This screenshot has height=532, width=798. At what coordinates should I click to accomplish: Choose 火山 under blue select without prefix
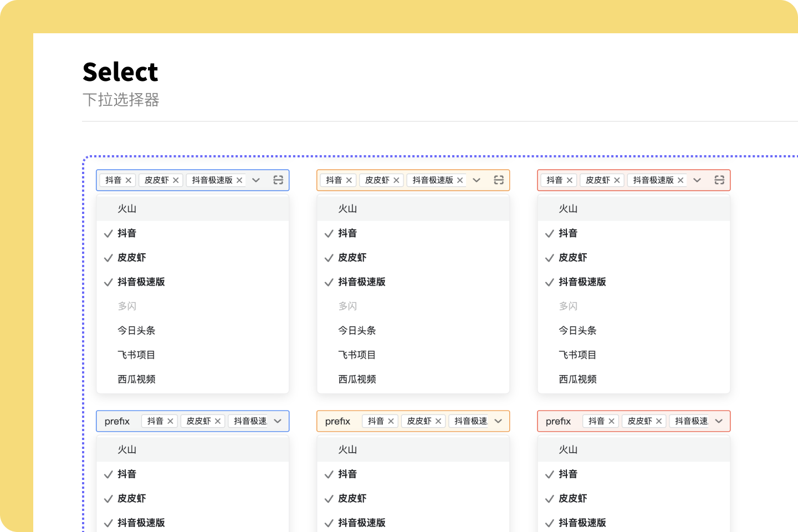coord(193,209)
